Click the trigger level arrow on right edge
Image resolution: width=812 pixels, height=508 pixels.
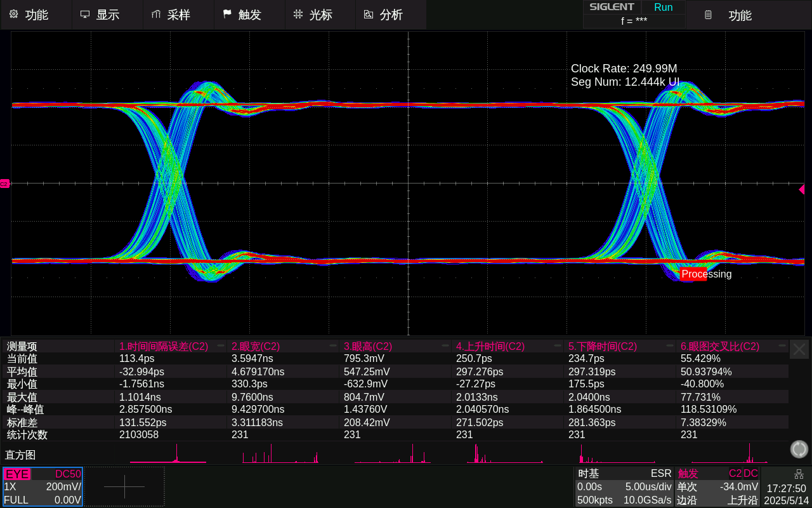[x=801, y=189]
